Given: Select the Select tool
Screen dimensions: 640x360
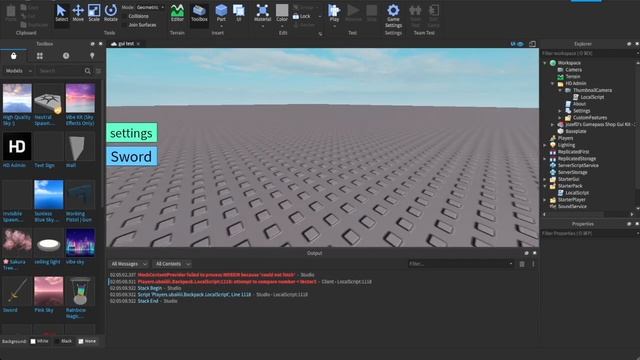Looking at the screenshot, I should tap(62, 13).
